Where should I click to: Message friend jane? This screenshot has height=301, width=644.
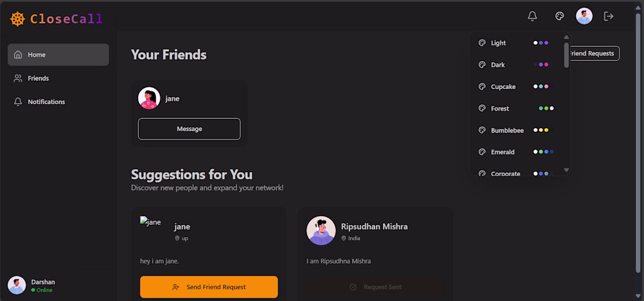click(x=189, y=129)
